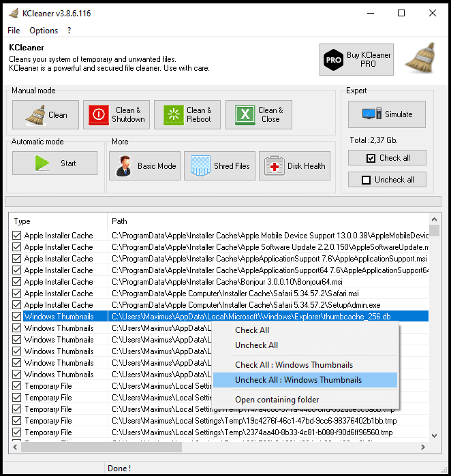Click the Basic Mode label

click(x=157, y=165)
